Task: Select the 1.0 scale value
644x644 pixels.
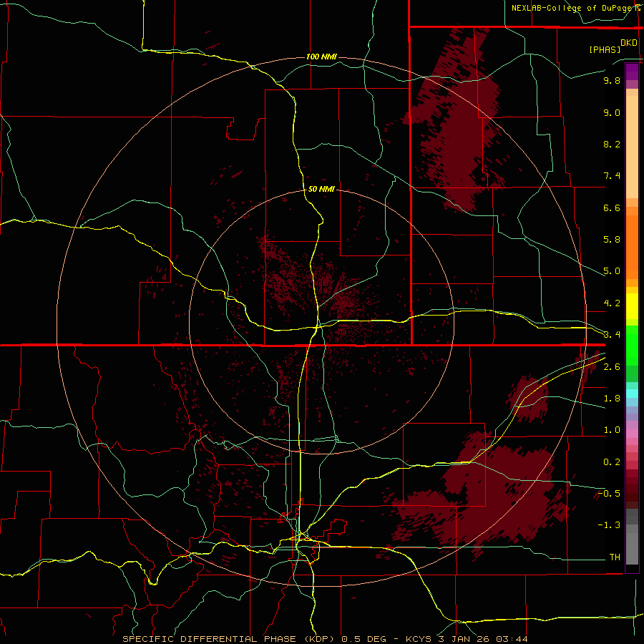Action: click(x=612, y=430)
